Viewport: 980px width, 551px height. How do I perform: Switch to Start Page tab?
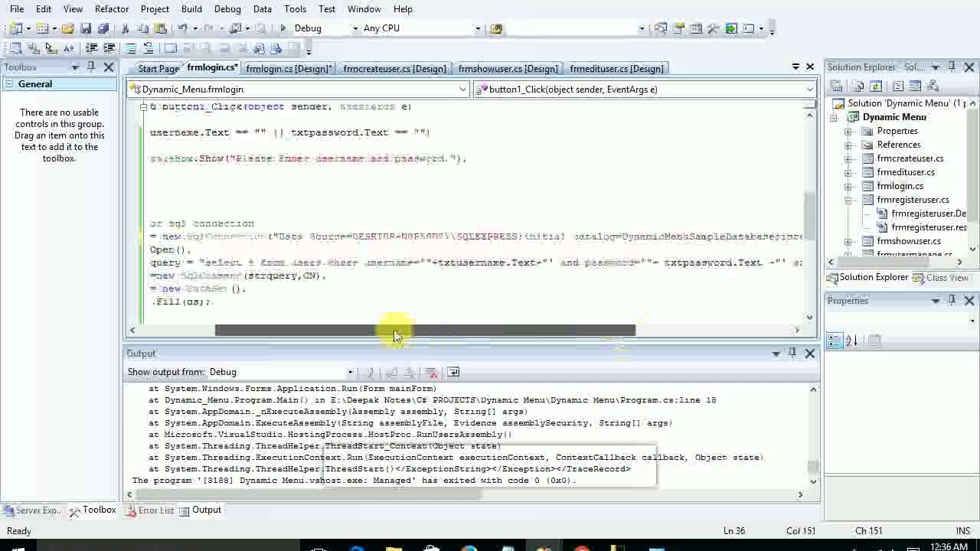(158, 69)
